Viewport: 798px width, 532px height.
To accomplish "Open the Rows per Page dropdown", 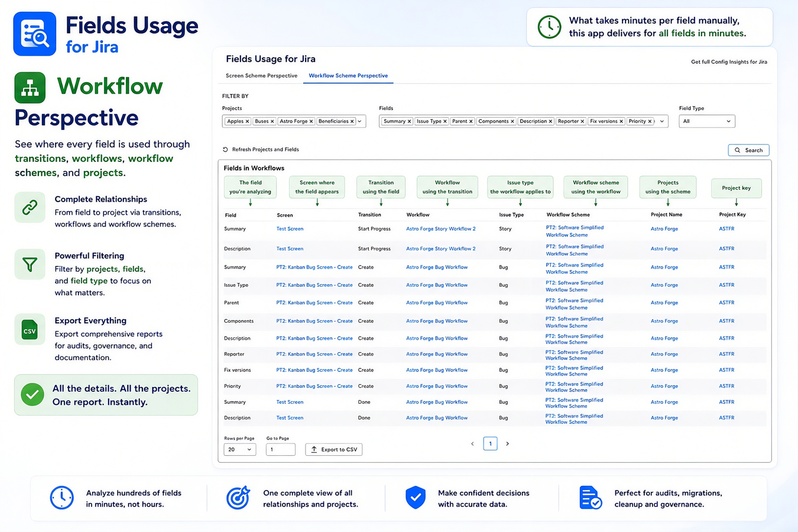I will pyautogui.click(x=239, y=449).
